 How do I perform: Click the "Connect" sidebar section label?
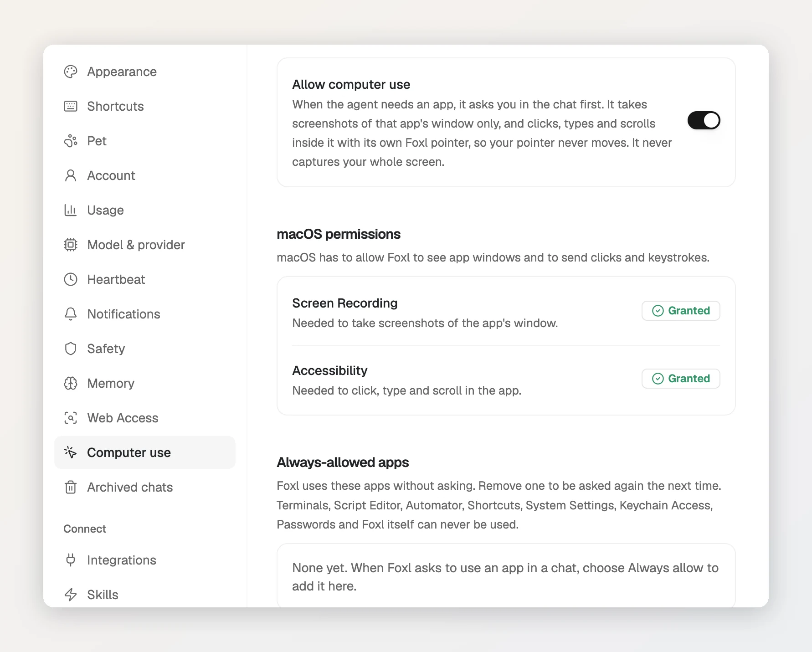[x=85, y=529]
